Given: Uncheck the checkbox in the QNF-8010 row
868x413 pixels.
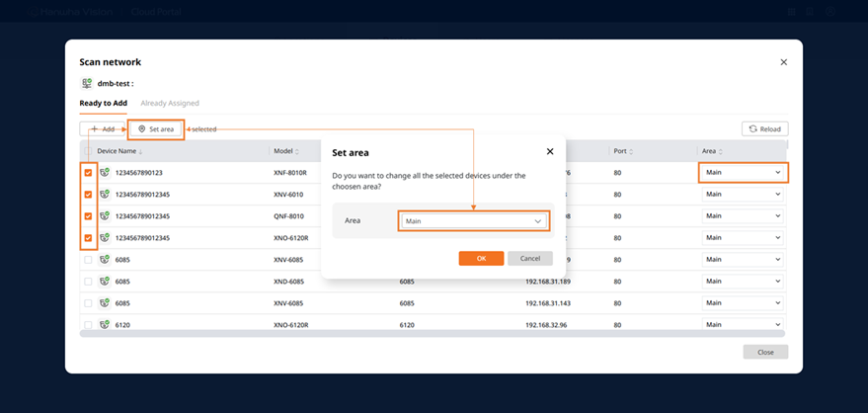Looking at the screenshot, I should pyautogui.click(x=88, y=216).
